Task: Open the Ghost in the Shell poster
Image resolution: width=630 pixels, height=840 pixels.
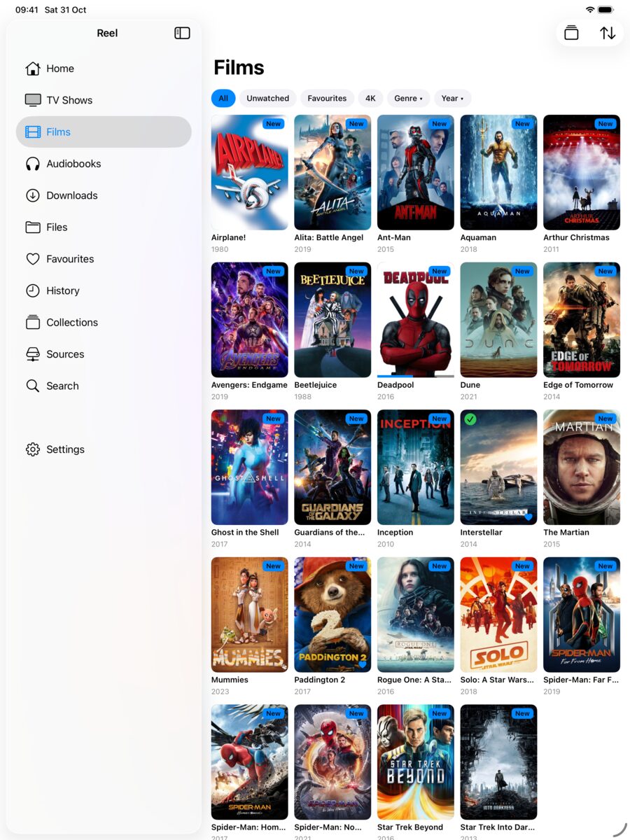Action: click(x=250, y=468)
